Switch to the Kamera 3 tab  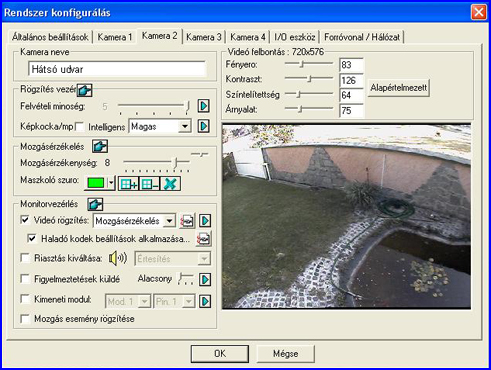pyautogui.click(x=204, y=37)
